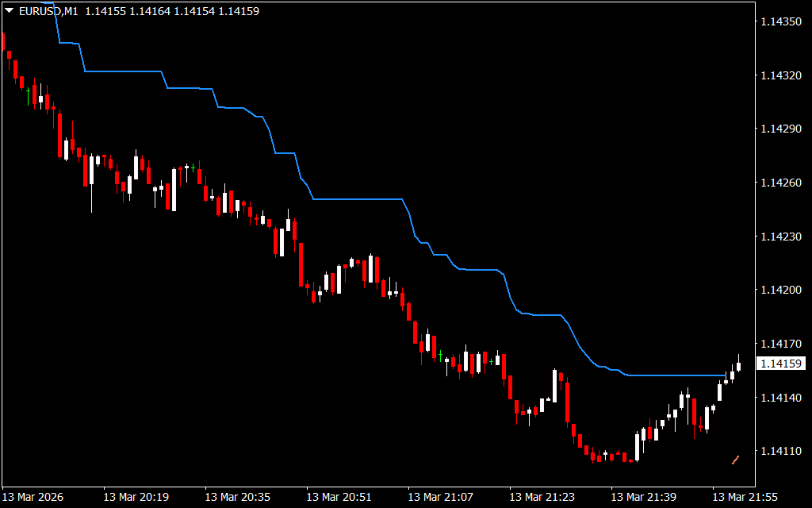Click the 13 Mar 2026 date label
This screenshot has height=508, width=812.
(33, 497)
